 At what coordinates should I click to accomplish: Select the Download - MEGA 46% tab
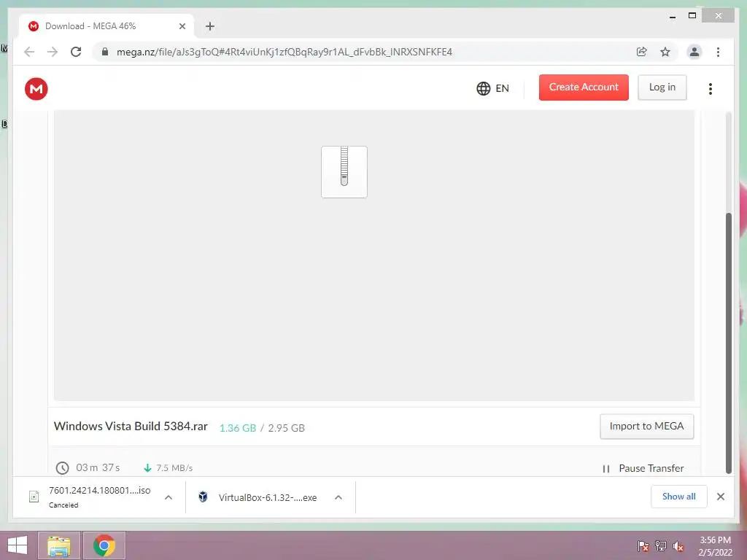tap(107, 26)
